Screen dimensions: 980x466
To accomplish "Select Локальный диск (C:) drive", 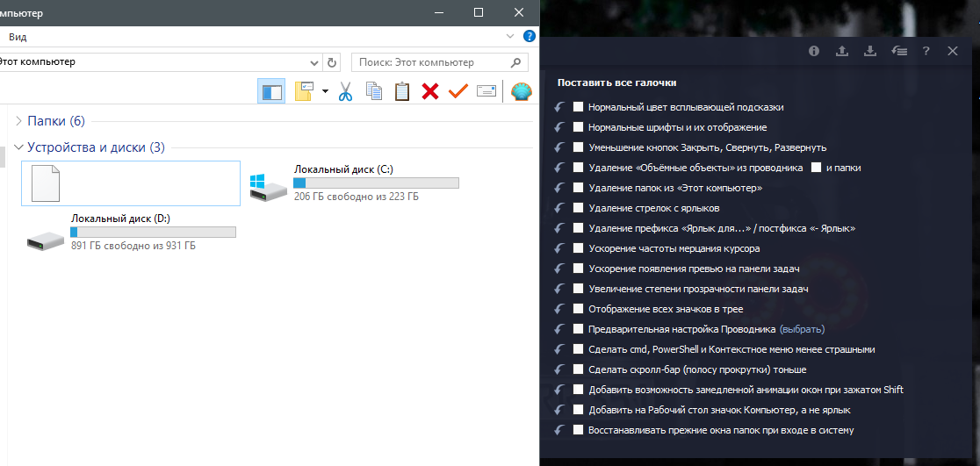I will (x=354, y=183).
